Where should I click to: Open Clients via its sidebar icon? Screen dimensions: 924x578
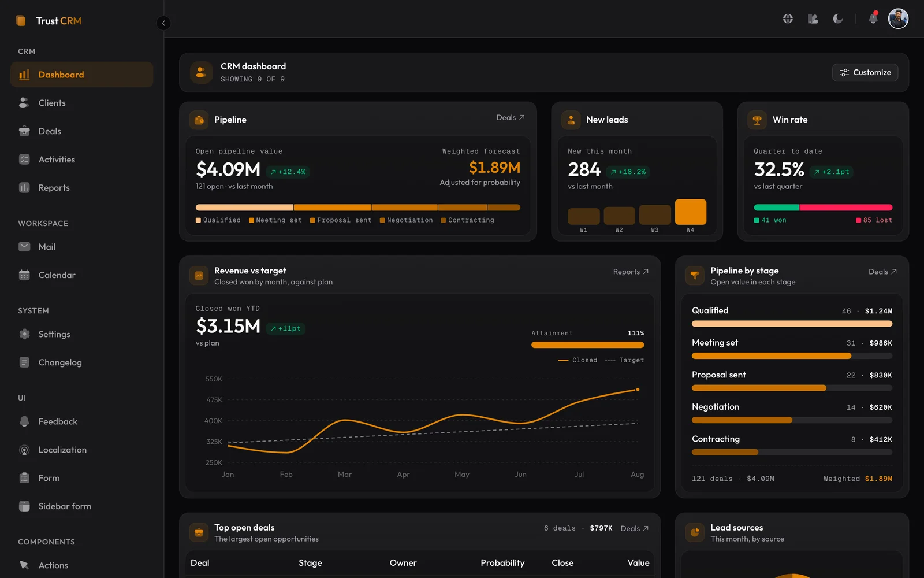(24, 103)
